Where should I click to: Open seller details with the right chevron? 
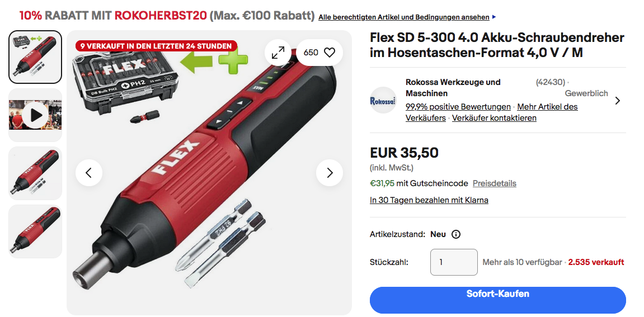point(617,101)
